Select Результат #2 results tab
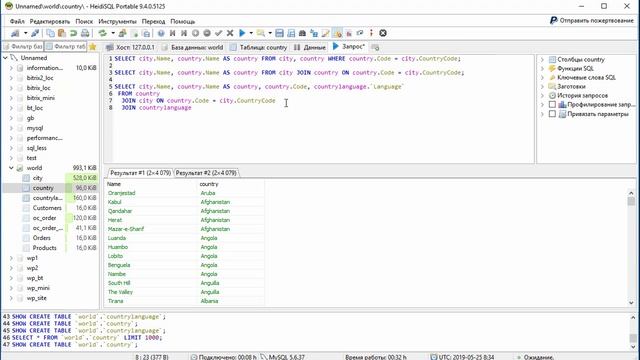Screen dimensions: 640x360 click(x=206, y=173)
